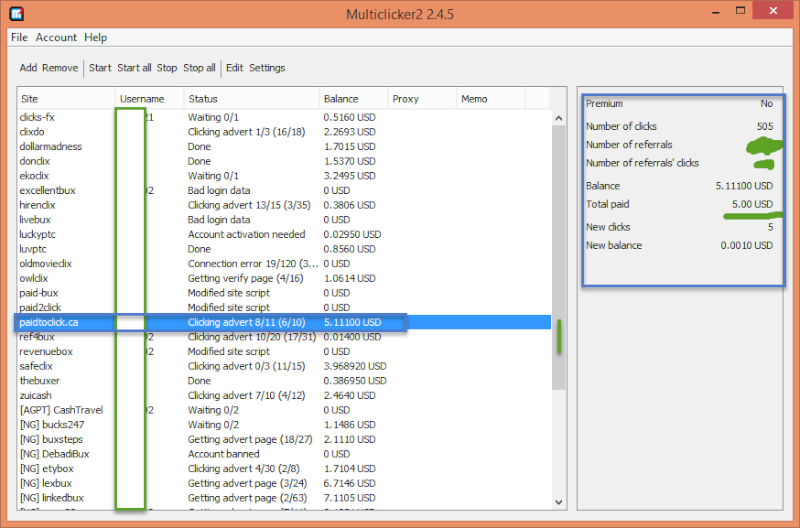Select the hirenclix row
Viewport: 800px width, 528px height.
(x=284, y=205)
